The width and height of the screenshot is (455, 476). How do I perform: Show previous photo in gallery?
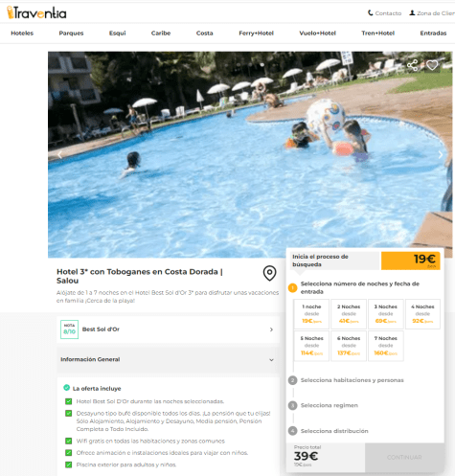59,155
